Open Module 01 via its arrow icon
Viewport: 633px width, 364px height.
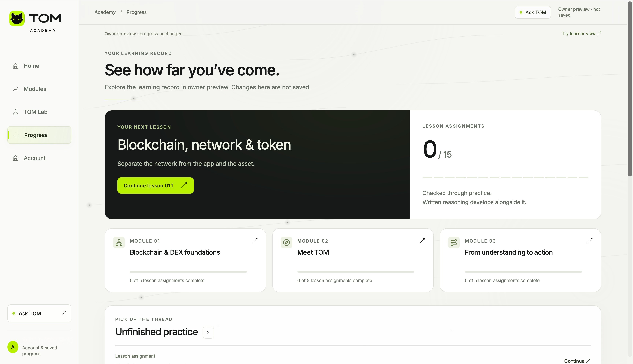pos(255,241)
